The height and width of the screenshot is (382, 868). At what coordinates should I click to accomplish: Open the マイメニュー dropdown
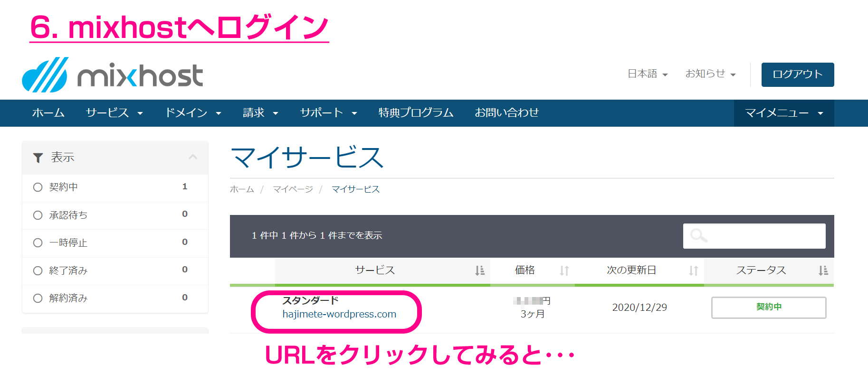(x=784, y=113)
